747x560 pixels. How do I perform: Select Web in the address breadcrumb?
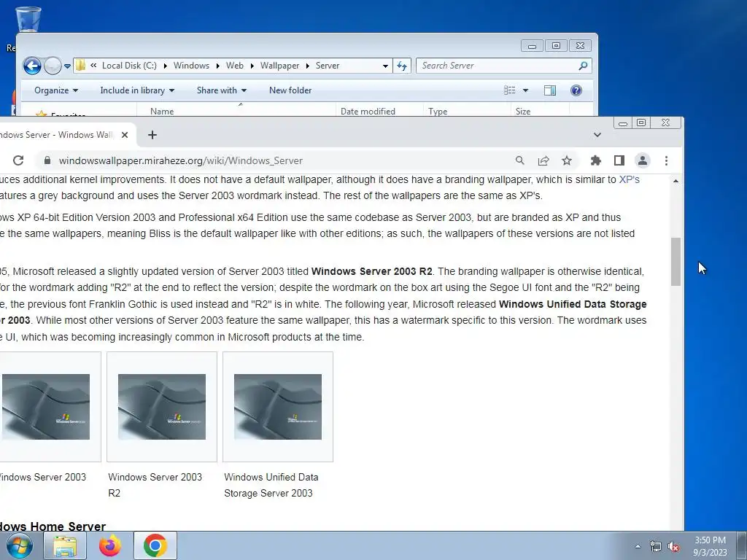(x=234, y=66)
